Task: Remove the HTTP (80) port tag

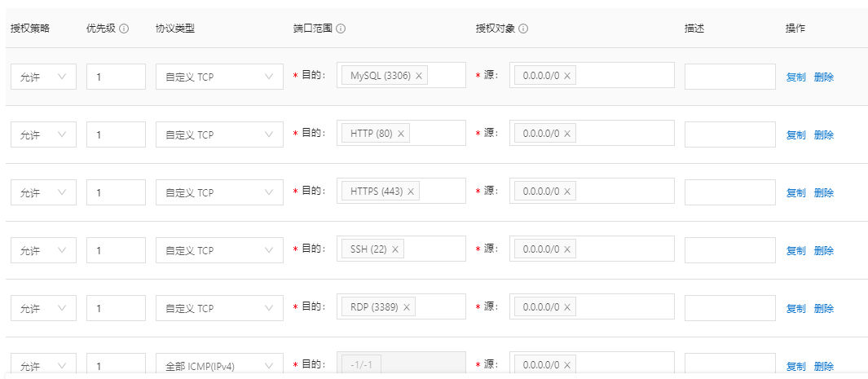Action: coord(401,134)
